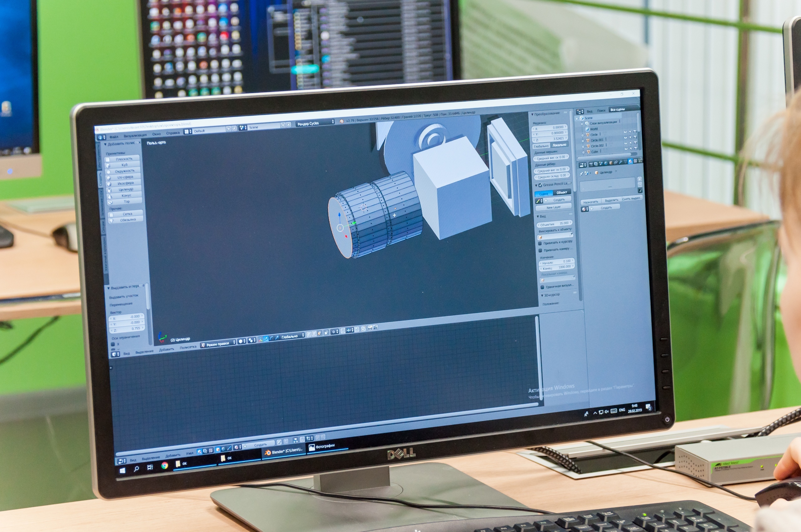Expand the Circle.001 tree node
801x532 pixels.
coord(583,141)
